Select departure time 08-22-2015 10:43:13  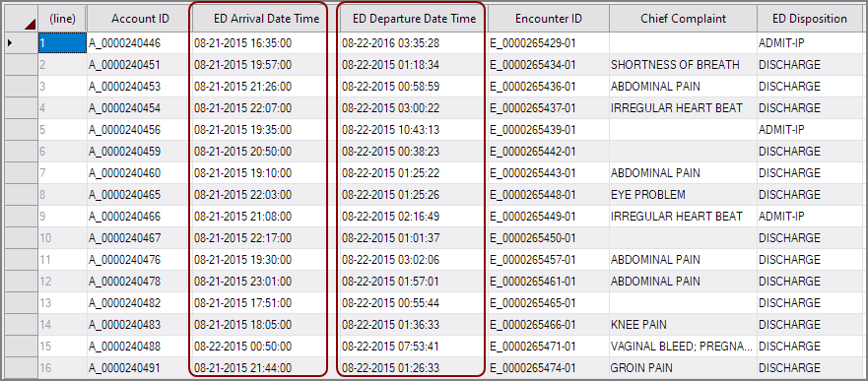click(x=414, y=129)
